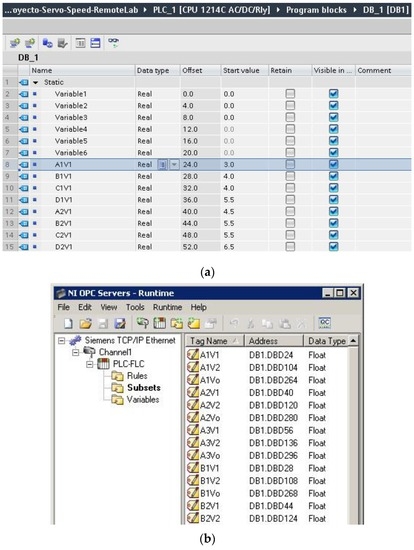Uncheck Visible in HMI for B1V1
414x550 pixels.
[x=334, y=176]
